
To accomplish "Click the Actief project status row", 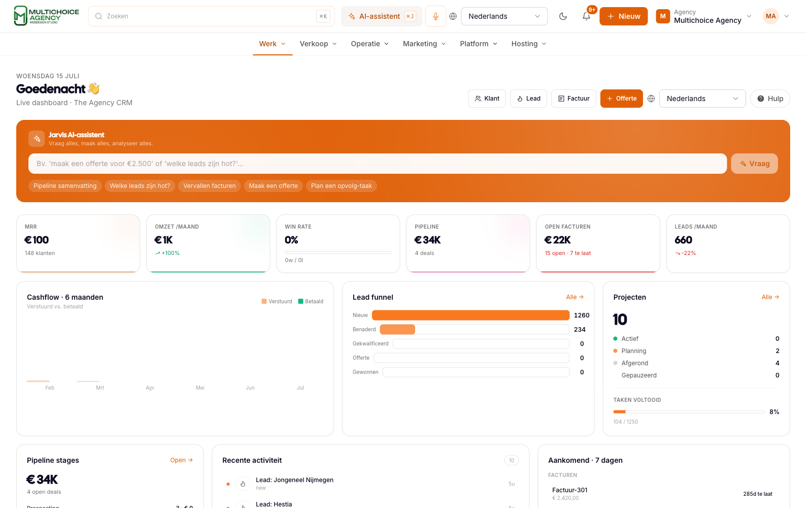I will click(x=696, y=339).
